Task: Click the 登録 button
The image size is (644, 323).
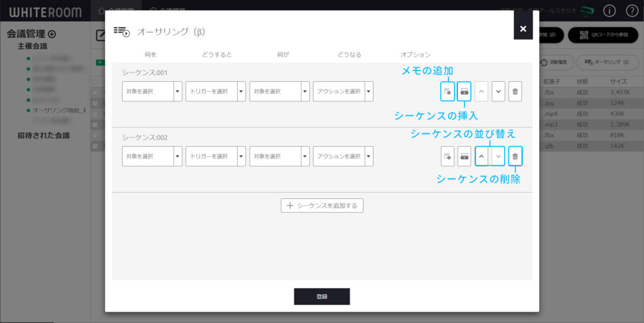Action: coord(322,297)
